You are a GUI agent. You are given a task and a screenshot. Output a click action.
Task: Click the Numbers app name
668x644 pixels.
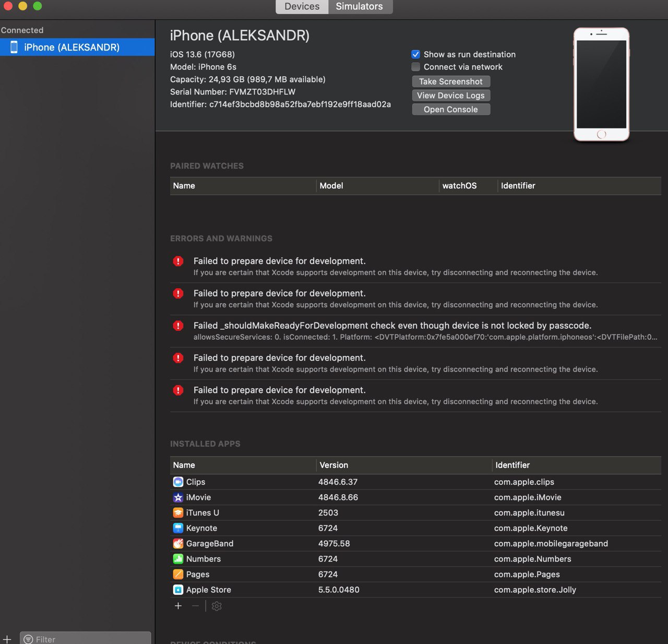(x=204, y=559)
